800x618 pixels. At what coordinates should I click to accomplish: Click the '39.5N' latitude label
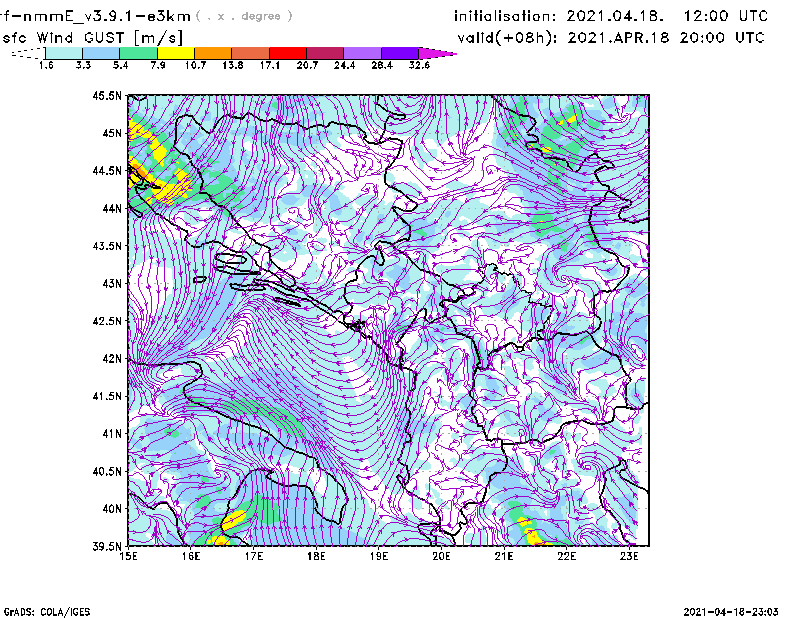pyautogui.click(x=107, y=546)
